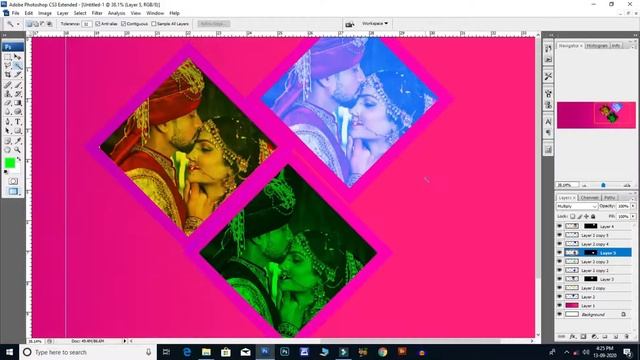The image size is (640, 360).
Task: Select the Crop tool
Action: coord(8,75)
